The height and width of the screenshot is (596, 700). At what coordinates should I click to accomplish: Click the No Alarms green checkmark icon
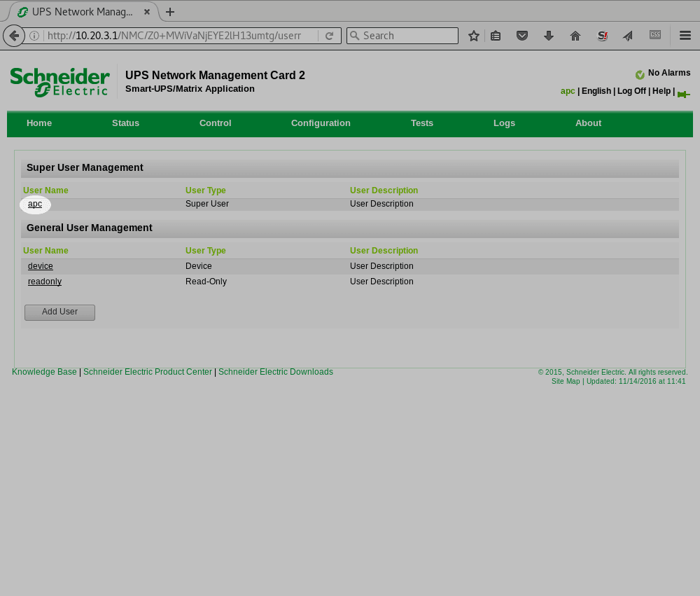pos(640,75)
